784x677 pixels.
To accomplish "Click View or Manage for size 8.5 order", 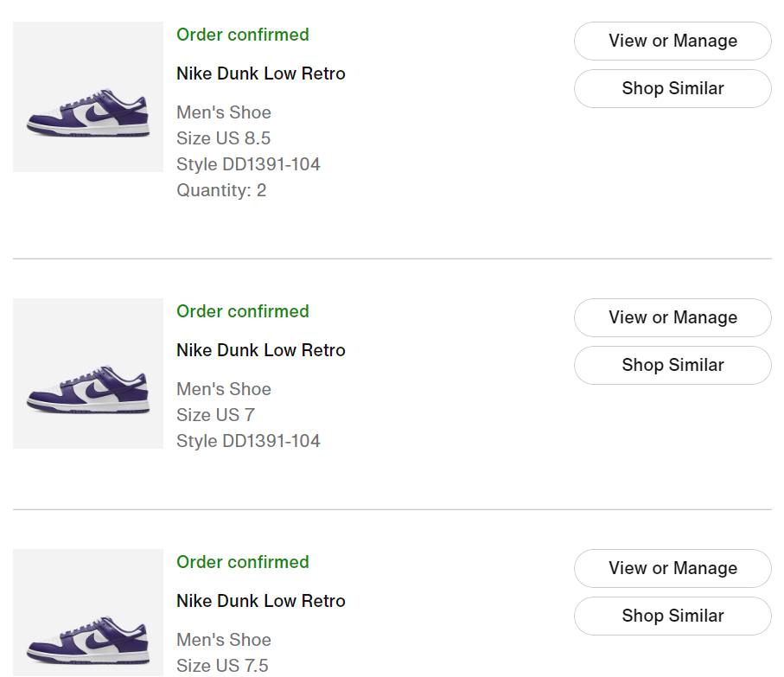I will click(x=672, y=41).
